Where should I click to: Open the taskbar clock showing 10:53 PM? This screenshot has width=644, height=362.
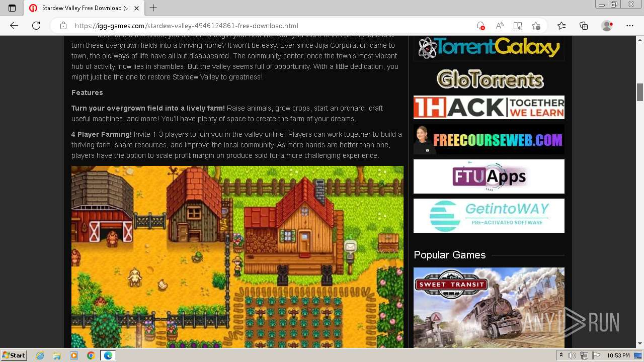pos(618,355)
